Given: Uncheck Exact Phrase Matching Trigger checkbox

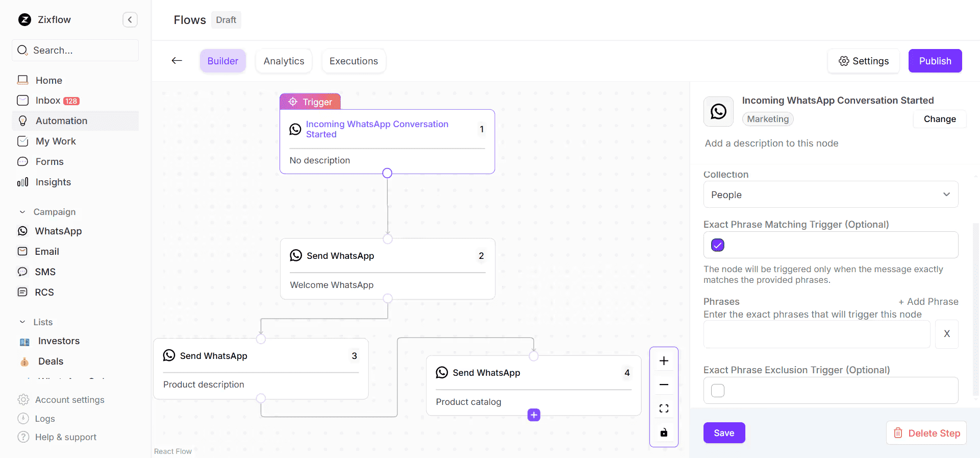Looking at the screenshot, I should pyautogui.click(x=718, y=245).
